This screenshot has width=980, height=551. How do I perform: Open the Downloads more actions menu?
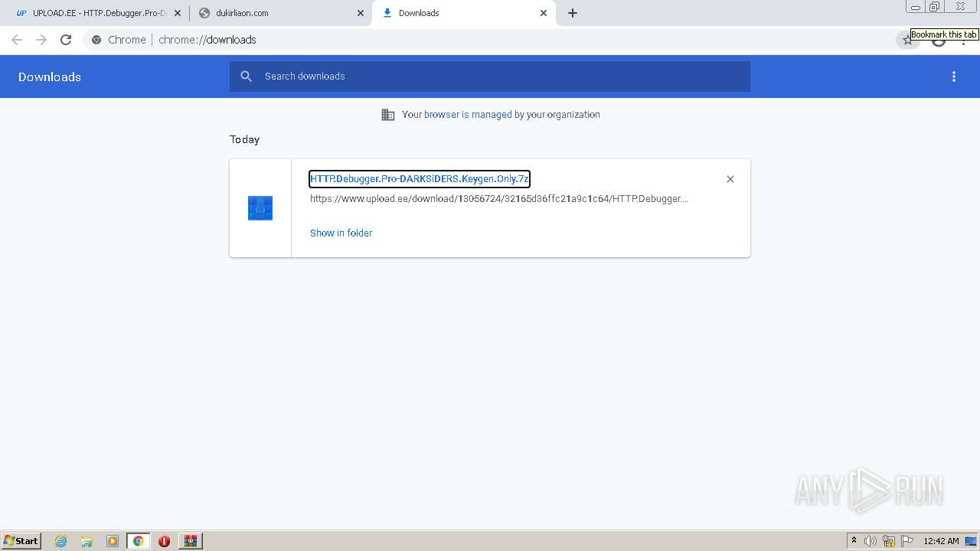[954, 77]
